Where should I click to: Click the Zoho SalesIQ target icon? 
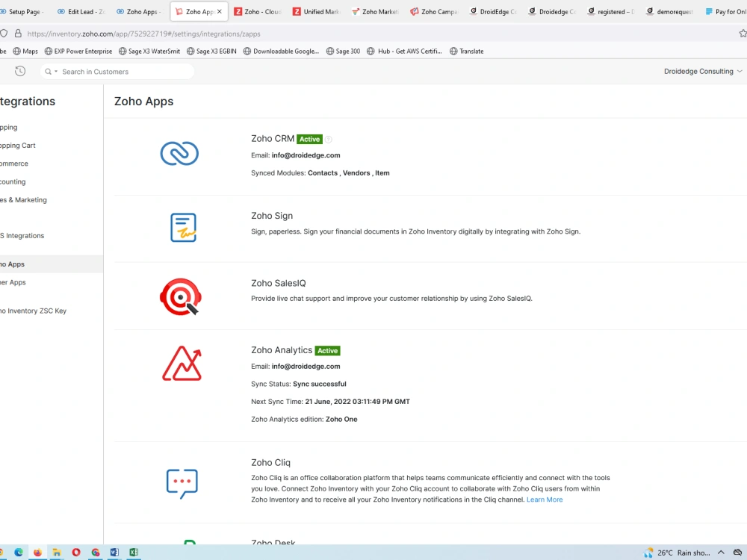pos(181,296)
